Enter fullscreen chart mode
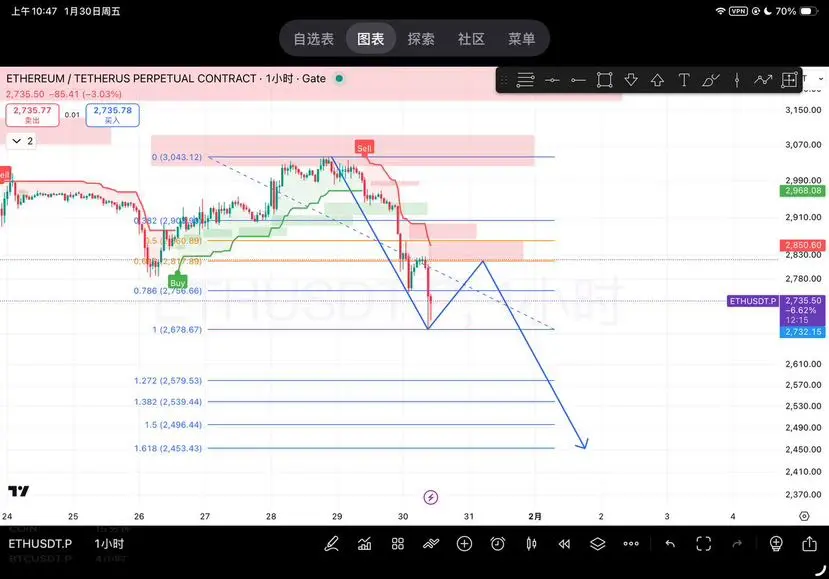The width and height of the screenshot is (829, 579). tap(703, 544)
